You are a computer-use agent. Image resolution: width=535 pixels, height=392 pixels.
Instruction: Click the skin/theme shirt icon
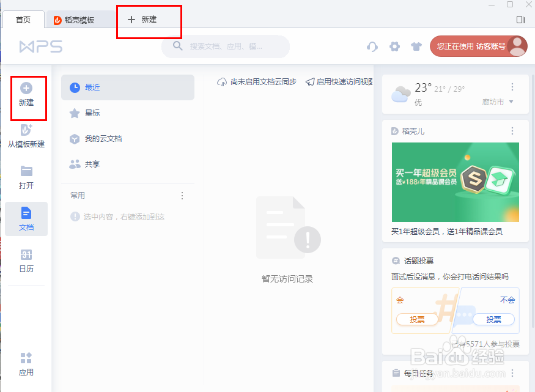(416, 46)
